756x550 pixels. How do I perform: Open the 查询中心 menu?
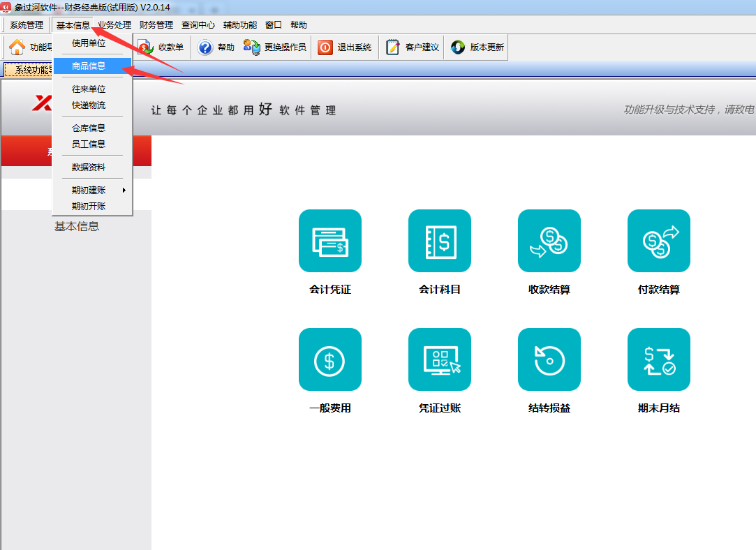[x=198, y=25]
